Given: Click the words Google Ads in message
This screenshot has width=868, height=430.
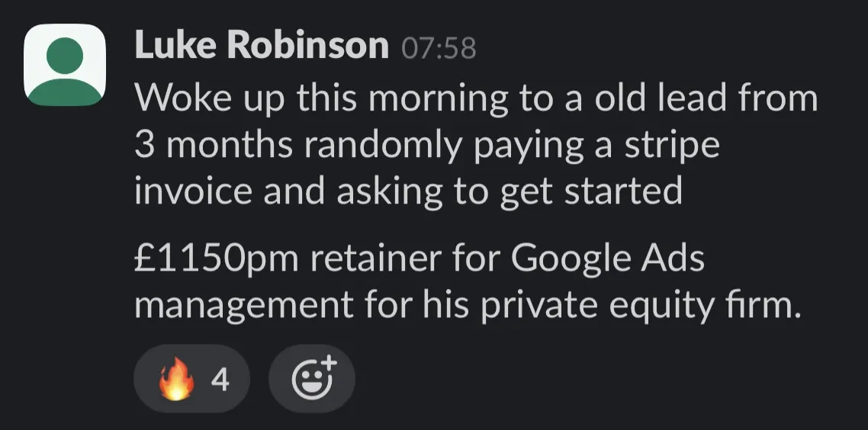Looking at the screenshot, I should pos(607,259).
